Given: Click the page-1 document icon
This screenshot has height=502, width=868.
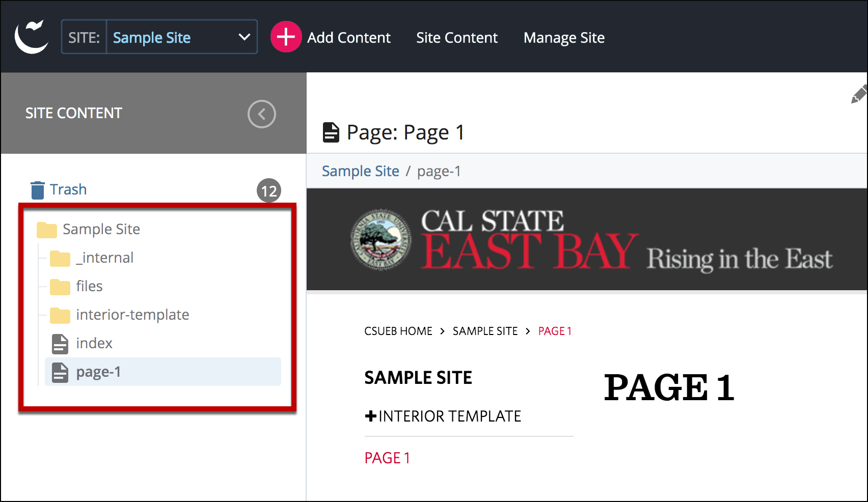Looking at the screenshot, I should pos(60,373).
